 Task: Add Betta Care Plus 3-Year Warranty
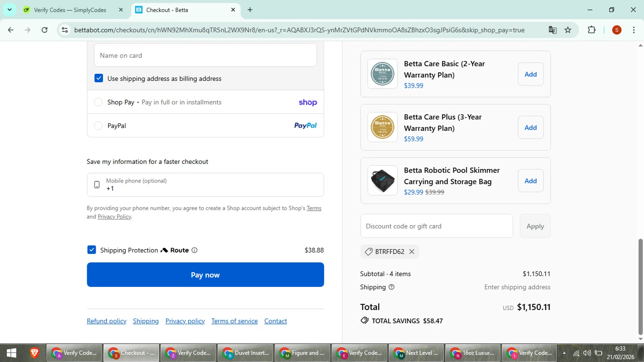coord(531,128)
